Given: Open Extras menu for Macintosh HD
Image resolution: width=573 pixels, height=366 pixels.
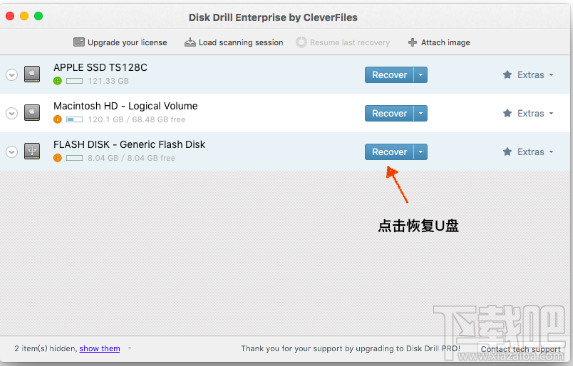Looking at the screenshot, I should click(528, 114).
